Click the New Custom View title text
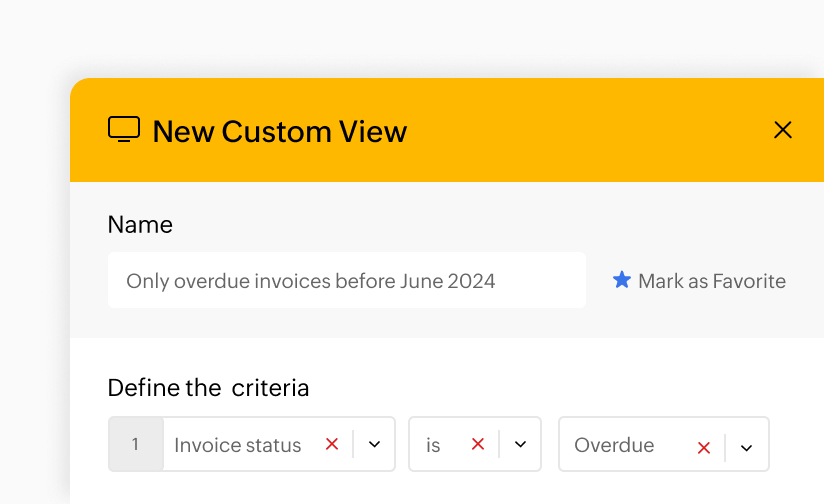The height and width of the screenshot is (504, 824). click(x=280, y=131)
